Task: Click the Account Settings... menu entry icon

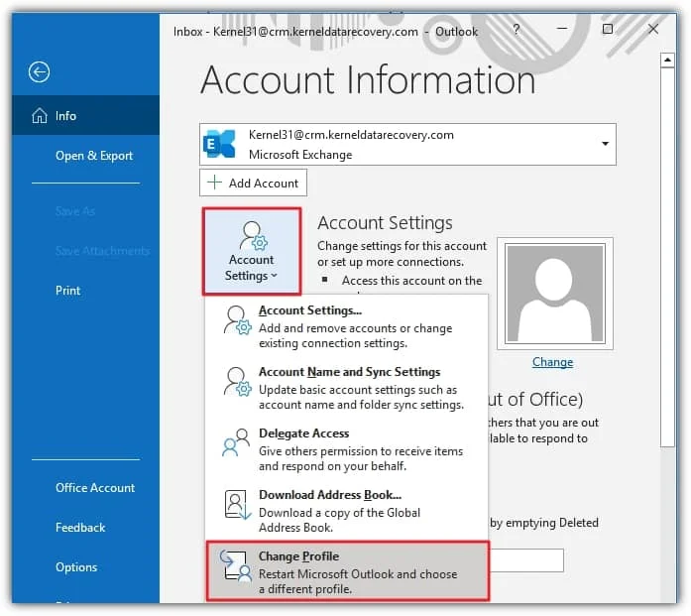Action: point(238,320)
